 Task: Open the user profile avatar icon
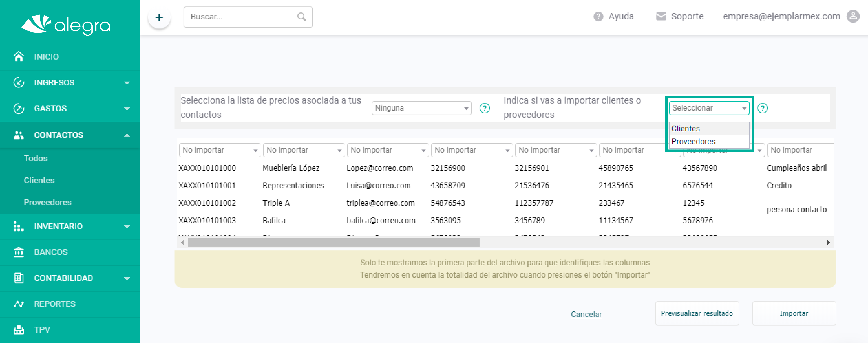tap(853, 16)
